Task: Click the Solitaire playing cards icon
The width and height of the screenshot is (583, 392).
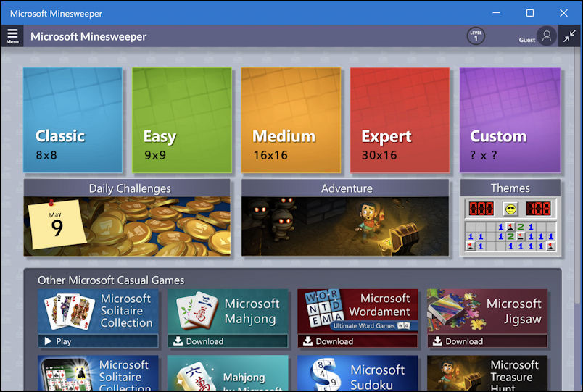Action: click(x=70, y=312)
